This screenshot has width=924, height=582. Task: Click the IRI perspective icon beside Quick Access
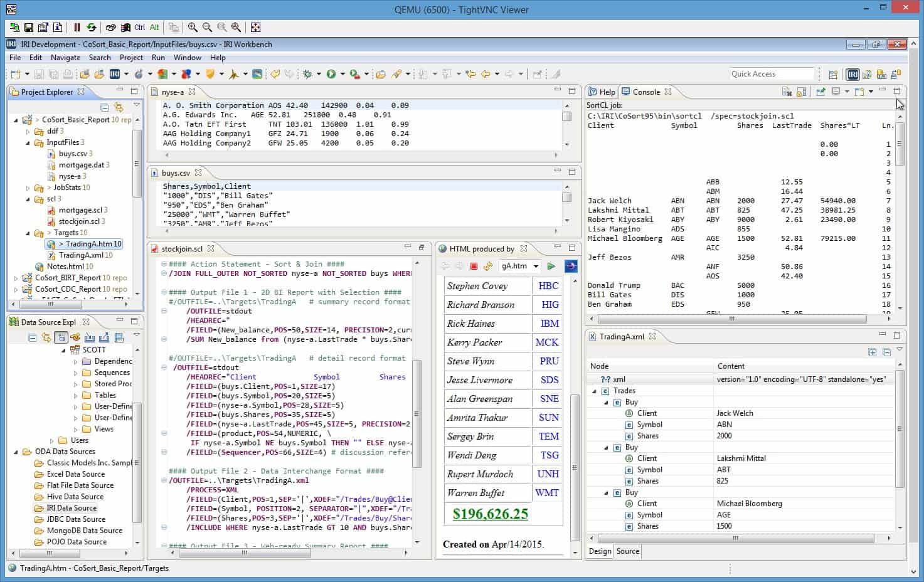pyautogui.click(x=852, y=74)
